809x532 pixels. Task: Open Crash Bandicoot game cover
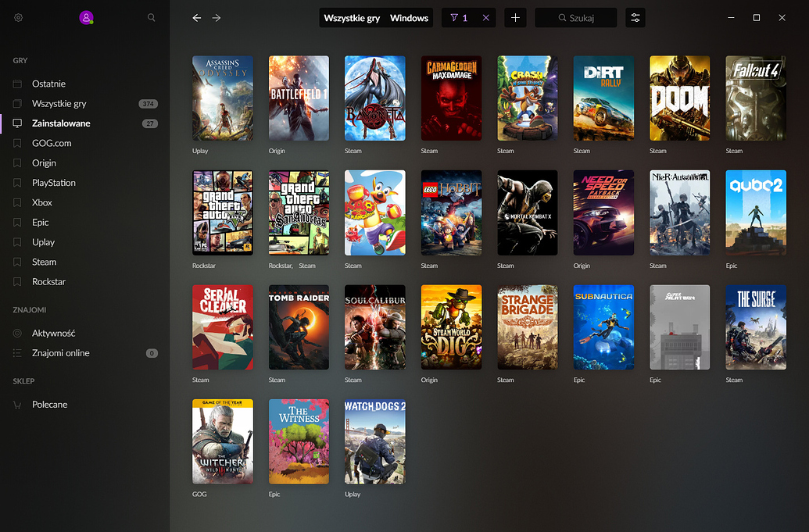click(x=528, y=98)
